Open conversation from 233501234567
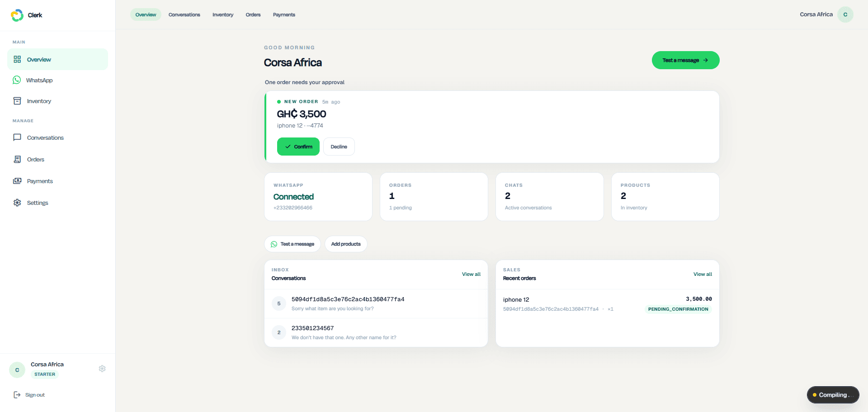 376,332
